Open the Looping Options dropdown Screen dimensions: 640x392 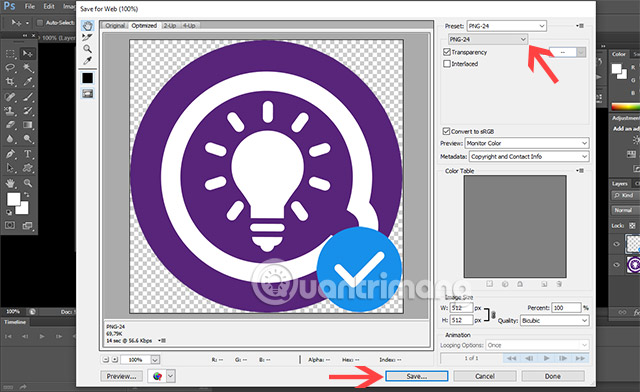pos(538,345)
